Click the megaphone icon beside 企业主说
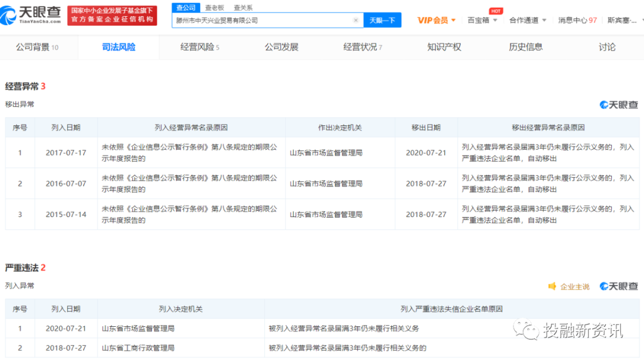Screen dimensions: 644x359 [x=551, y=286]
